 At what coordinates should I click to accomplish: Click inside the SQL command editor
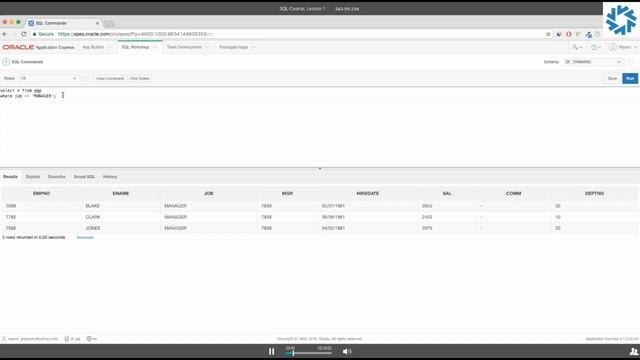[x=320, y=127]
